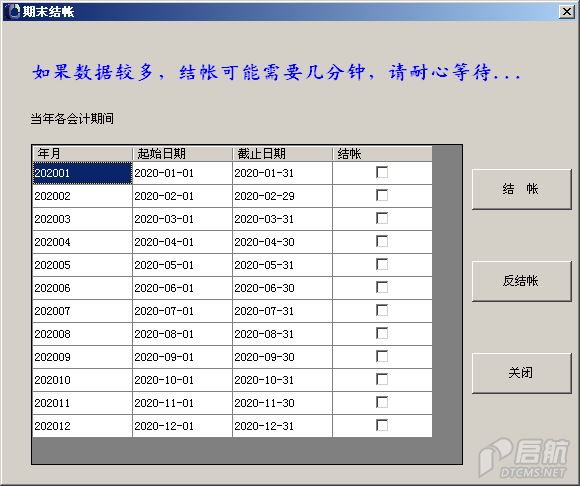Image resolution: width=580 pixels, height=486 pixels.
Task: Select the 2020-10-31 end date cell
Action: 282,380
